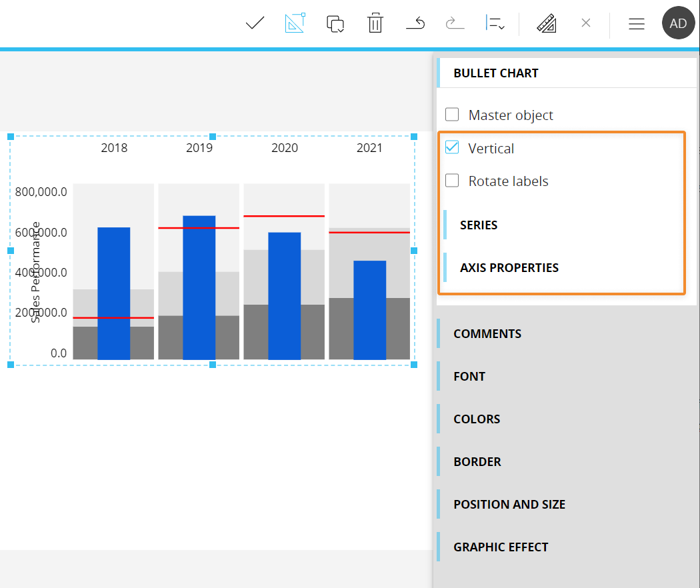Open the ruler and grid settings icon

(x=547, y=23)
